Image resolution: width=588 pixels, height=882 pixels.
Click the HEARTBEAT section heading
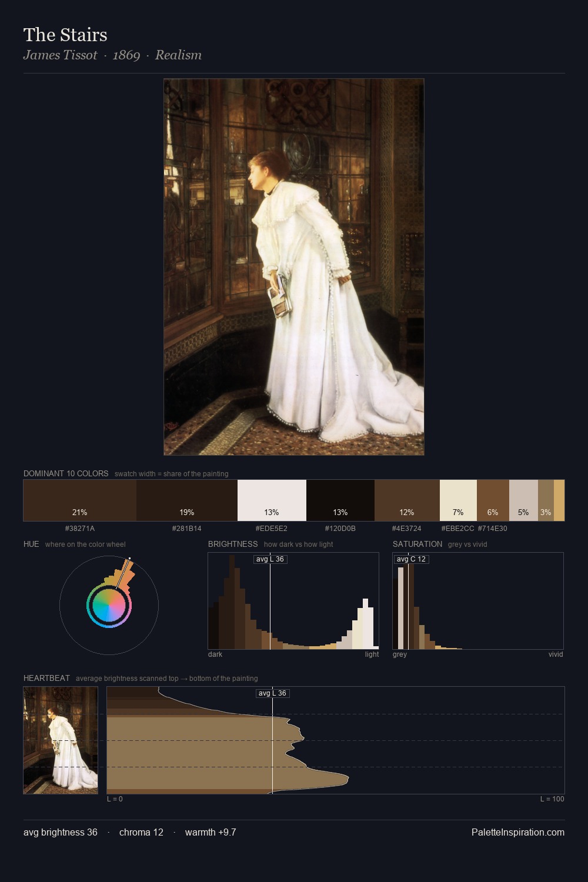46,678
